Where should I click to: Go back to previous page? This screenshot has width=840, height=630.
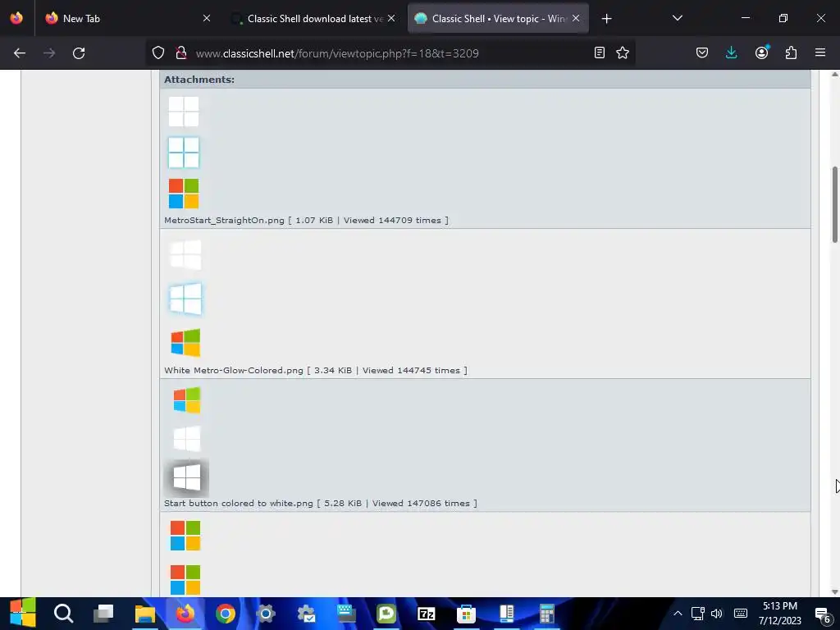pyautogui.click(x=20, y=53)
